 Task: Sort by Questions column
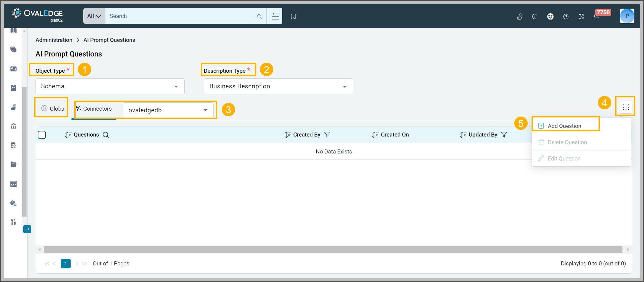point(68,135)
